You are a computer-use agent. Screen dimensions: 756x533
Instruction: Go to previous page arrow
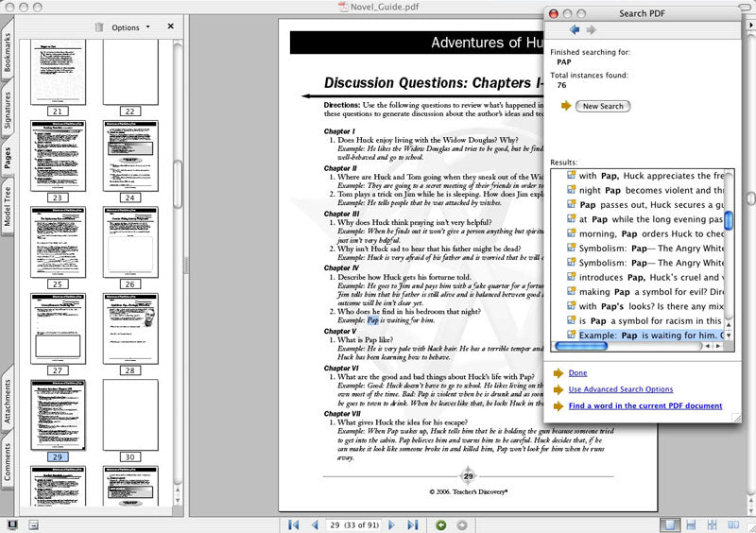315,524
